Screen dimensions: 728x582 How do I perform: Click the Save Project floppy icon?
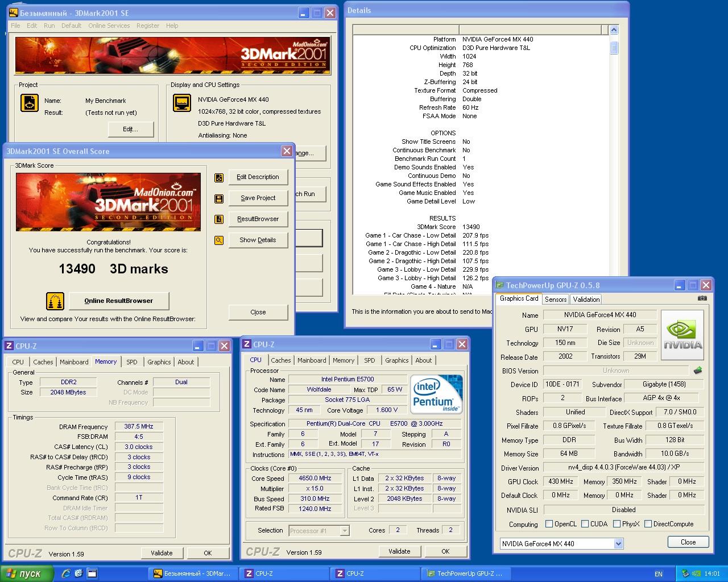coord(219,198)
